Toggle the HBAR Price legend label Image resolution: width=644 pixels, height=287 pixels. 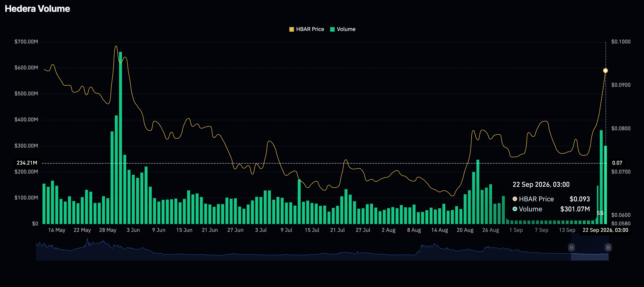(310, 29)
